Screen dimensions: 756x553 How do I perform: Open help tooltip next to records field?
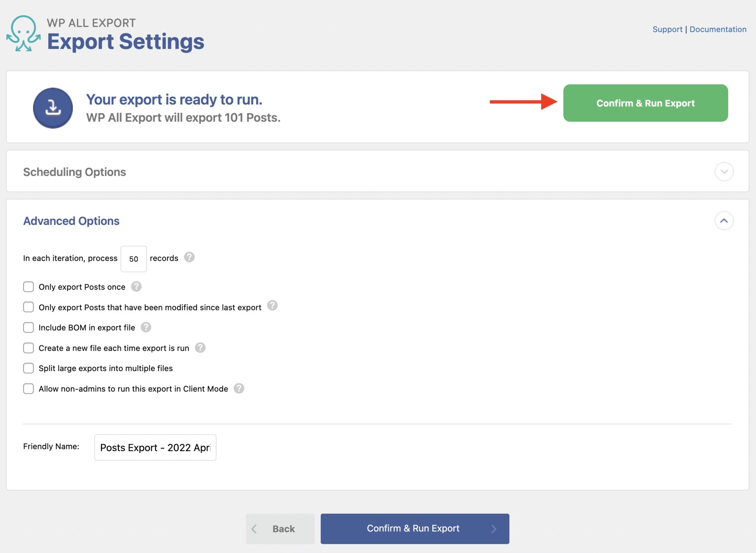point(190,258)
